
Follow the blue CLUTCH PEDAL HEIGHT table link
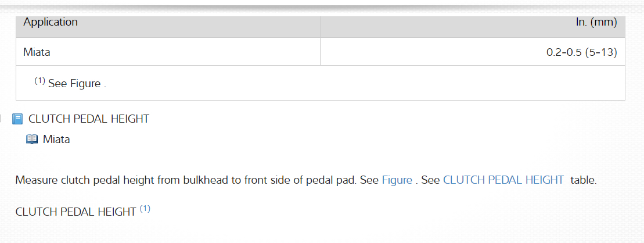(503, 180)
